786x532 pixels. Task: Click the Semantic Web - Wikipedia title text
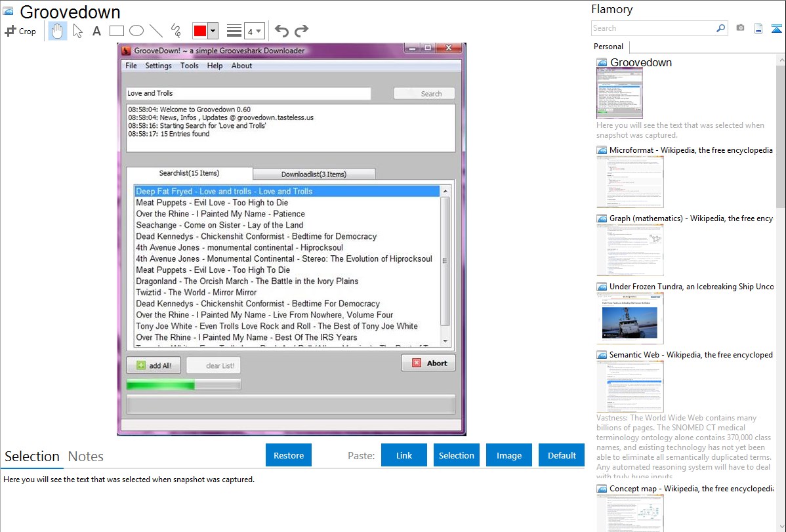(x=691, y=354)
